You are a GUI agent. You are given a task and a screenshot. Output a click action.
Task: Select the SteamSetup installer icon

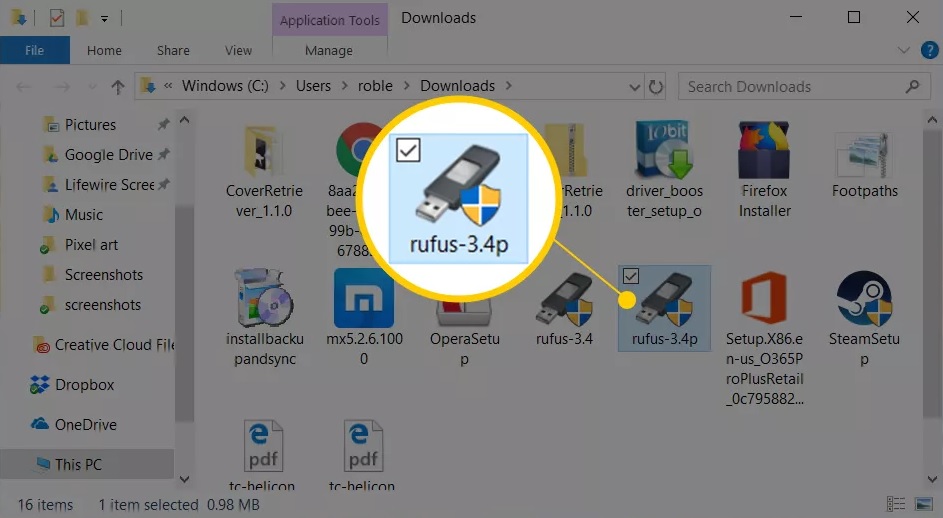pos(864,298)
